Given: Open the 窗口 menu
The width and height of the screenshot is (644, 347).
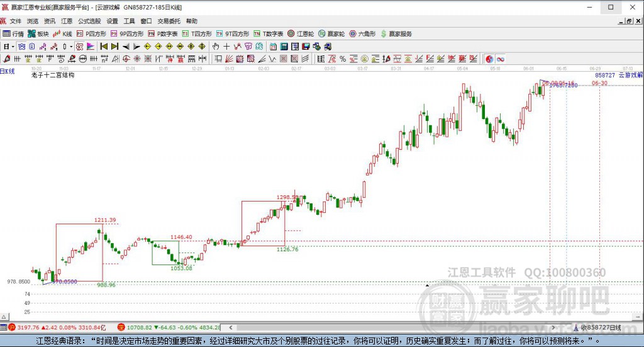Looking at the screenshot, I should pos(146,21).
